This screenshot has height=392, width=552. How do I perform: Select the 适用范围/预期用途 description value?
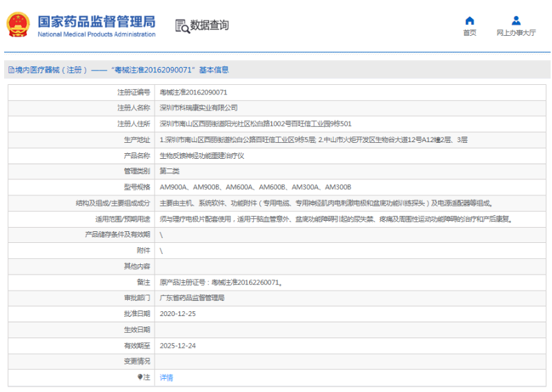[336, 219]
